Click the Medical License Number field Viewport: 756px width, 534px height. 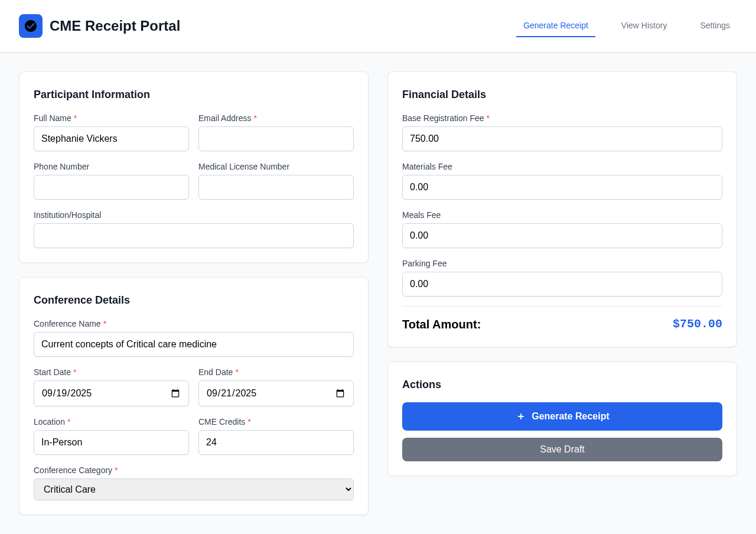[276, 187]
